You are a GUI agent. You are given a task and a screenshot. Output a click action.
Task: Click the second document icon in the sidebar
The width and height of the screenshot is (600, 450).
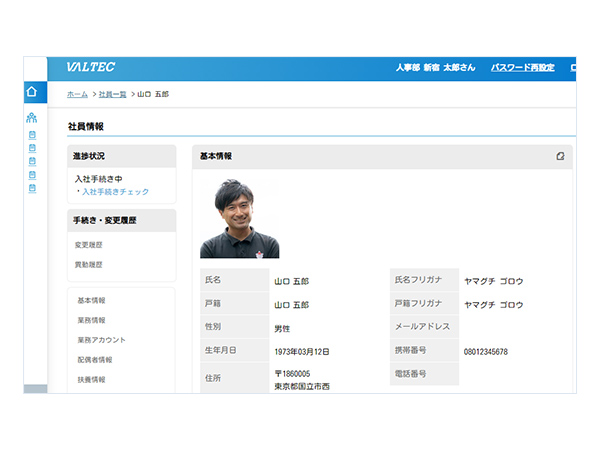click(x=32, y=148)
